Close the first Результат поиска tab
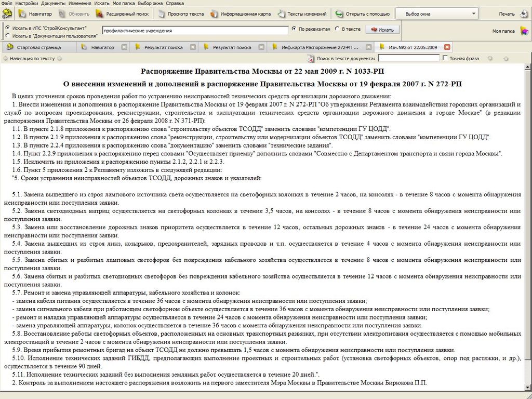 193,47
